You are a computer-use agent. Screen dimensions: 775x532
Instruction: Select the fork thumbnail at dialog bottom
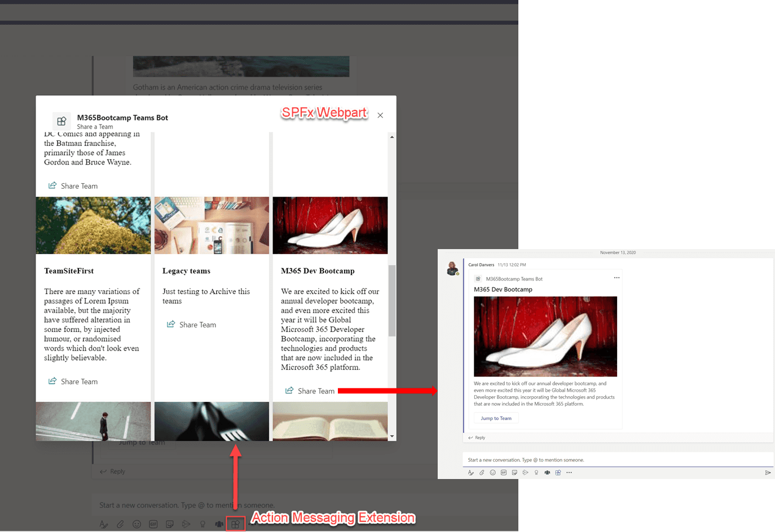pyautogui.click(x=212, y=421)
